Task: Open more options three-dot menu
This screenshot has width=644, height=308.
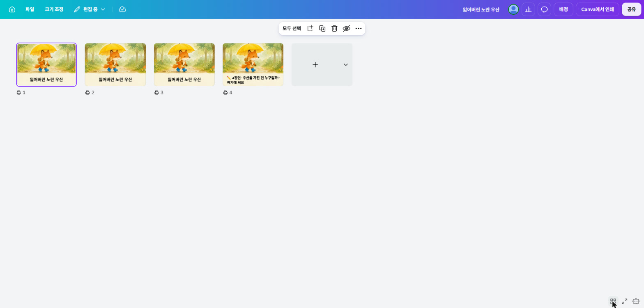Action: pos(359,28)
